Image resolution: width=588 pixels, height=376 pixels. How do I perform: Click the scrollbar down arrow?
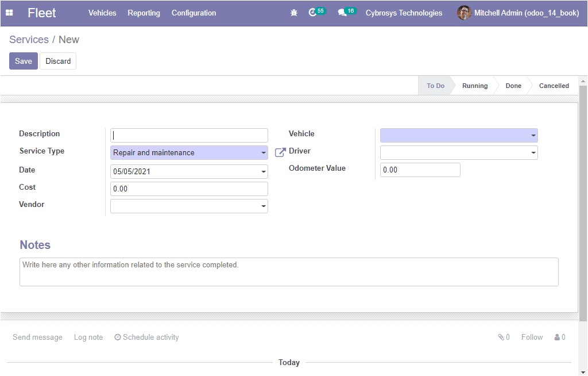[x=583, y=372]
